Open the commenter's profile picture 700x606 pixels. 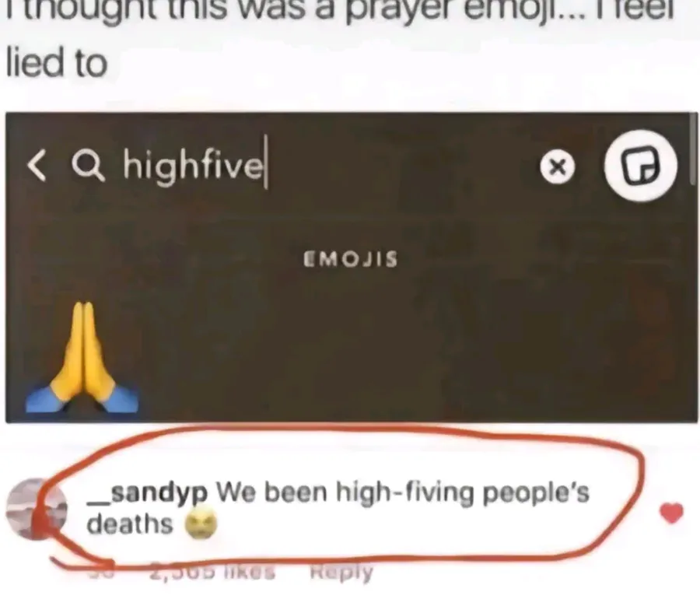[36, 509]
